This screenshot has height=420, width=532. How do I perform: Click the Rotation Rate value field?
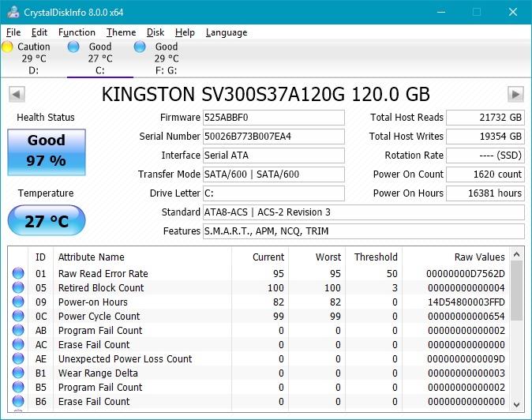tap(485, 156)
